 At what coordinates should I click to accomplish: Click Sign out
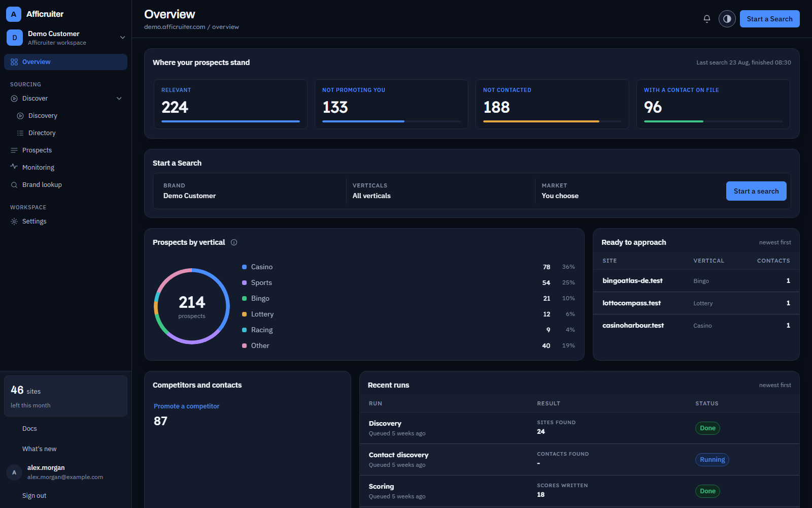pyautogui.click(x=34, y=496)
